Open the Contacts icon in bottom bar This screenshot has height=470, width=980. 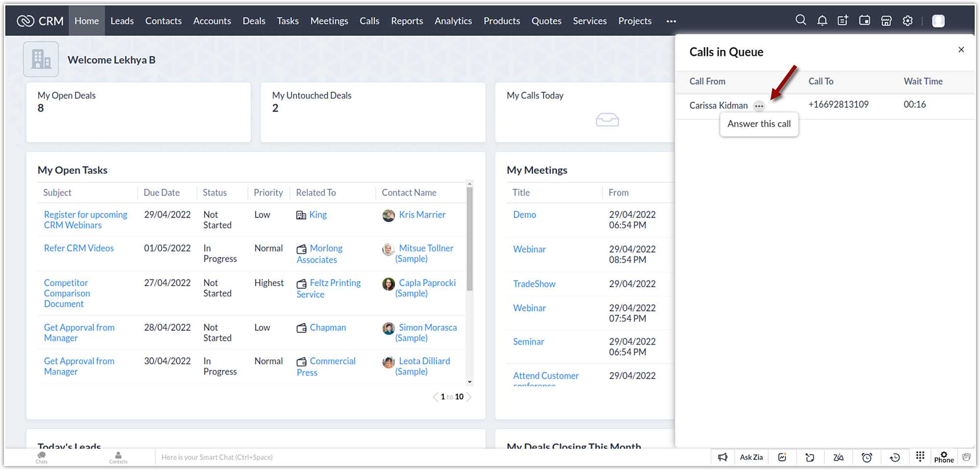pos(118,457)
